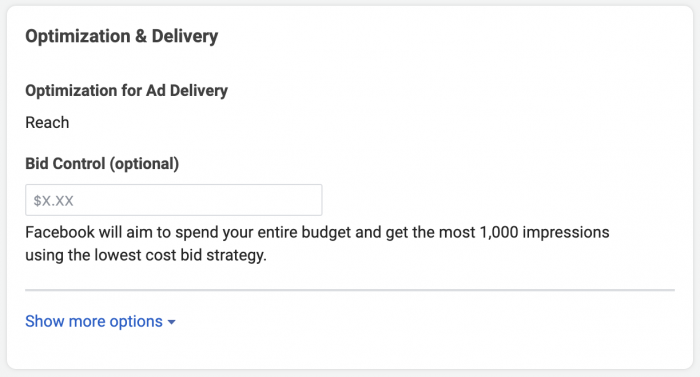
Task: Open the Show more options link
Action: pos(100,321)
